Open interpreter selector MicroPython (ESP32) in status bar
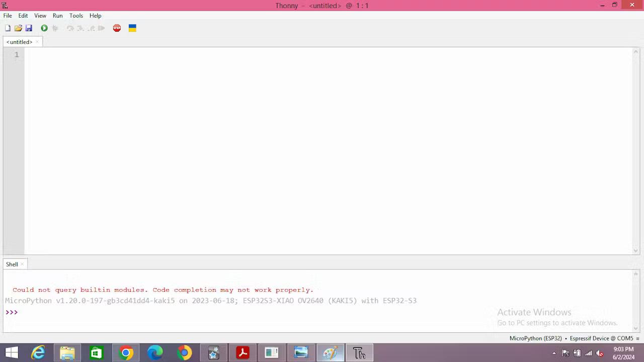The width and height of the screenshot is (644, 362). [535, 338]
